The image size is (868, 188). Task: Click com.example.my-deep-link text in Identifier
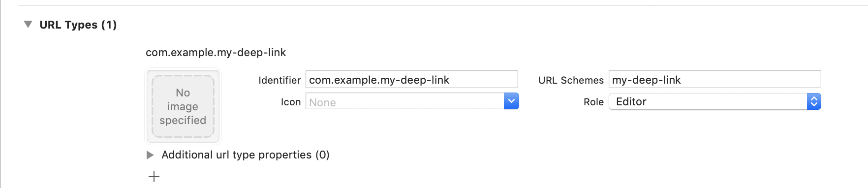point(379,80)
